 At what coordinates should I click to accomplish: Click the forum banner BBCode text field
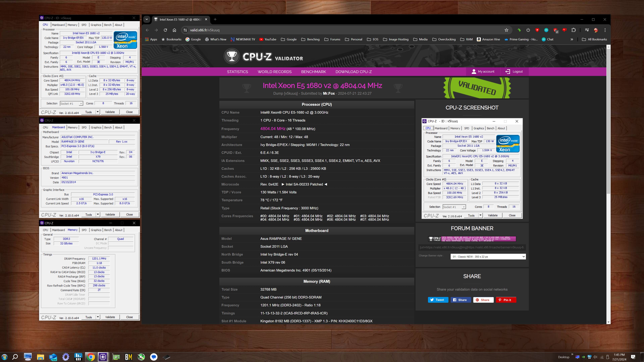pos(472,247)
